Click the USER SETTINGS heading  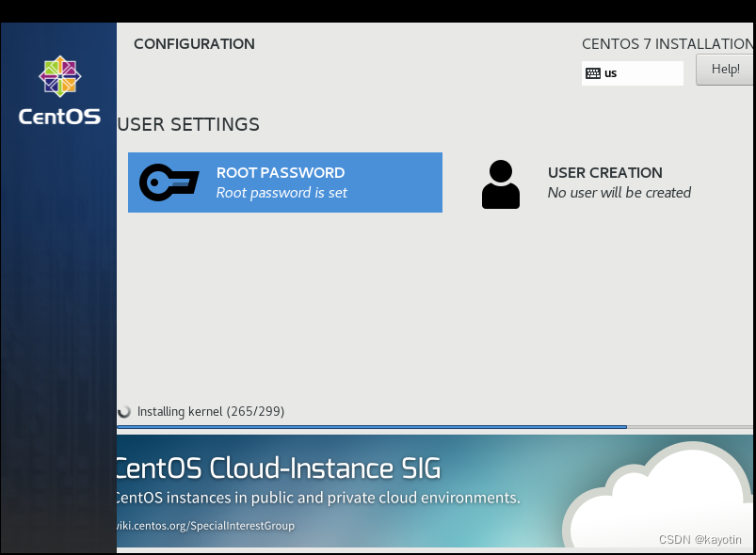(x=188, y=124)
